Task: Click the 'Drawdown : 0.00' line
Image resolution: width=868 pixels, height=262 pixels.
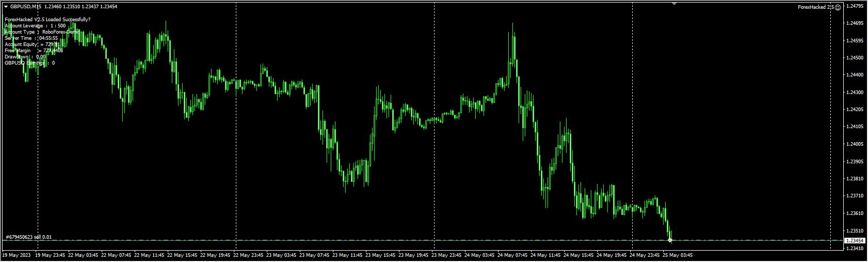Action: click(x=25, y=57)
